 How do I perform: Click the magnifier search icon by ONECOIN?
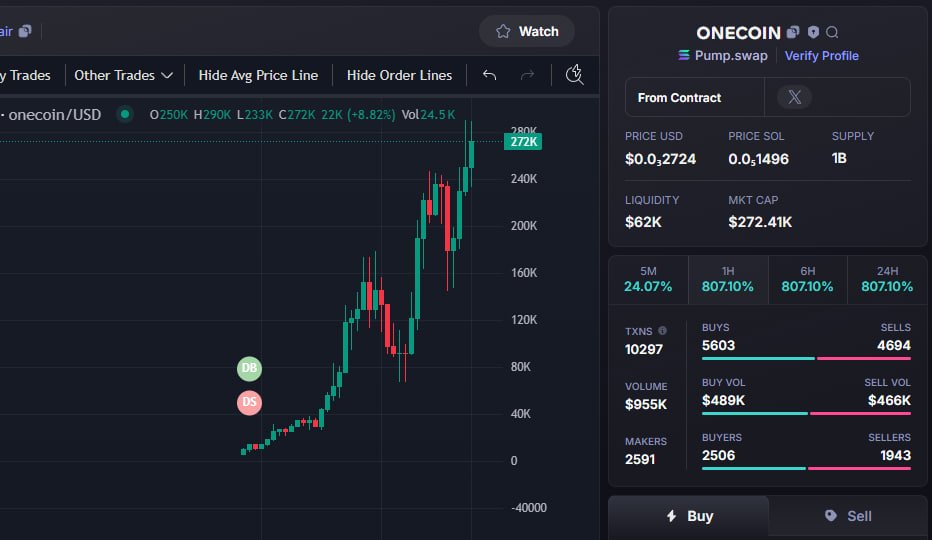tap(832, 32)
